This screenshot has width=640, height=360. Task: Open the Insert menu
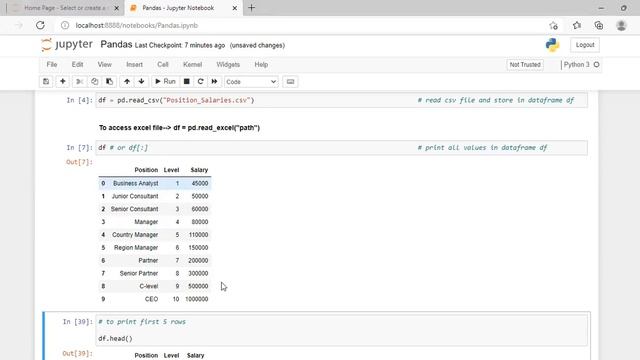coord(134,64)
